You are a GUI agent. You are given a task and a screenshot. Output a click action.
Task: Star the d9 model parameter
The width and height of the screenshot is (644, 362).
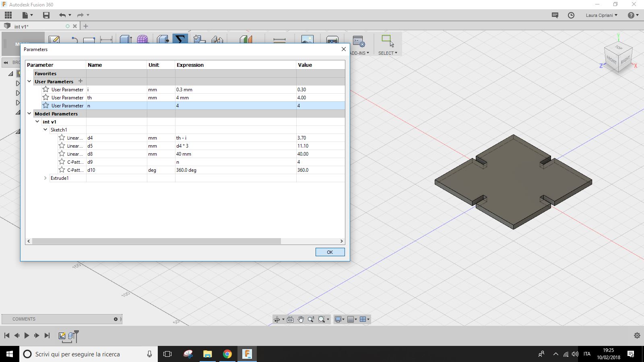point(62,162)
